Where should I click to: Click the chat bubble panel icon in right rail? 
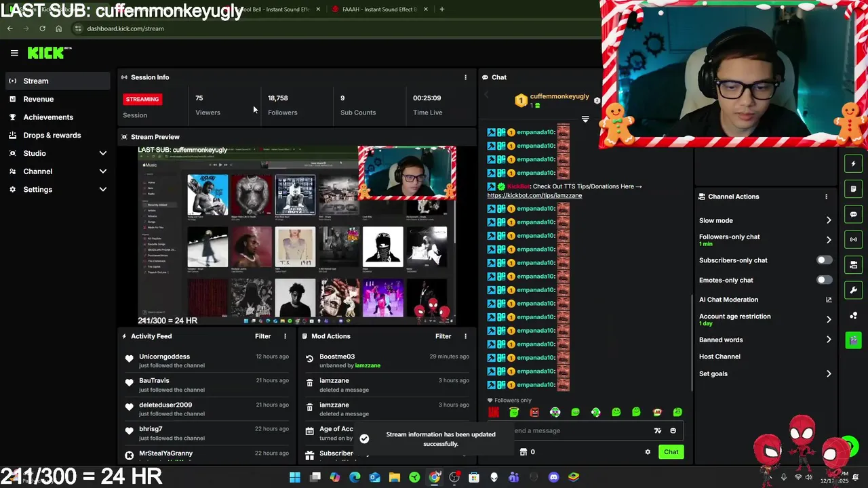click(x=854, y=214)
